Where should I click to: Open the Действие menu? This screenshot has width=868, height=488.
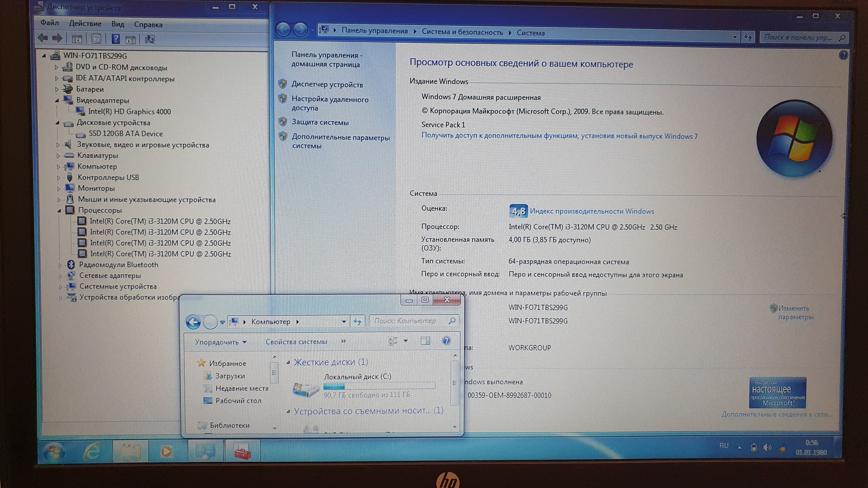click(85, 24)
